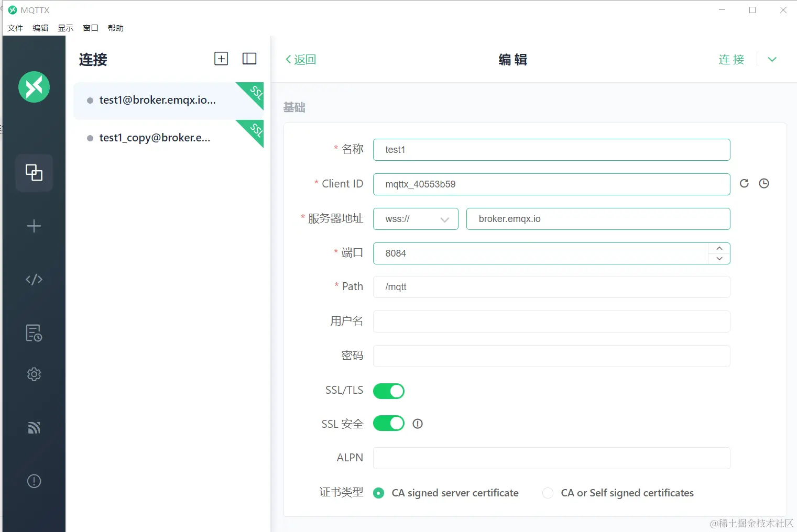Open the Script editor via sidebar </> icon
The image size is (797, 532).
click(x=34, y=279)
